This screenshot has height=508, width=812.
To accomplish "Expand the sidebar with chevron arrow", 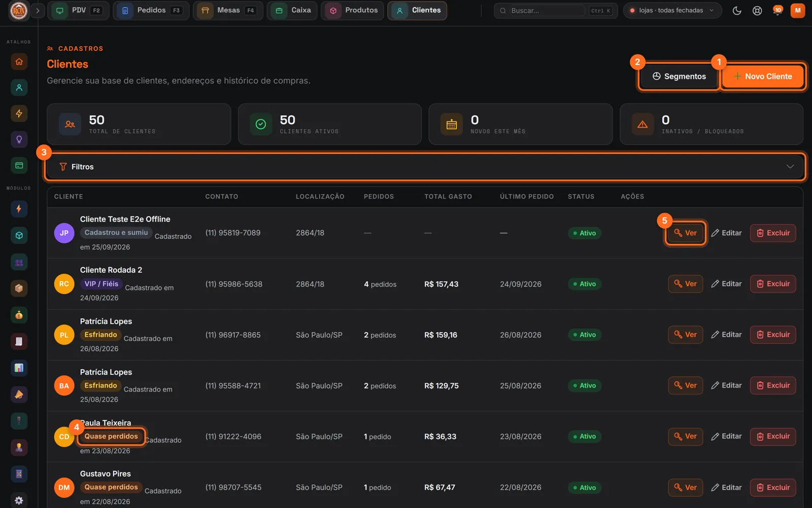I will (x=38, y=10).
